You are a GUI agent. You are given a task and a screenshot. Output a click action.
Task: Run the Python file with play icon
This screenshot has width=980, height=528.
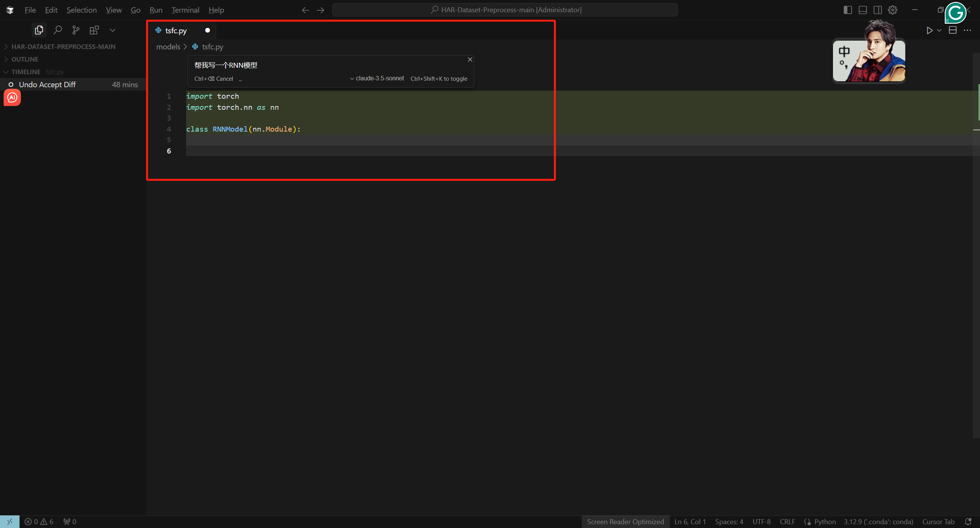[929, 30]
